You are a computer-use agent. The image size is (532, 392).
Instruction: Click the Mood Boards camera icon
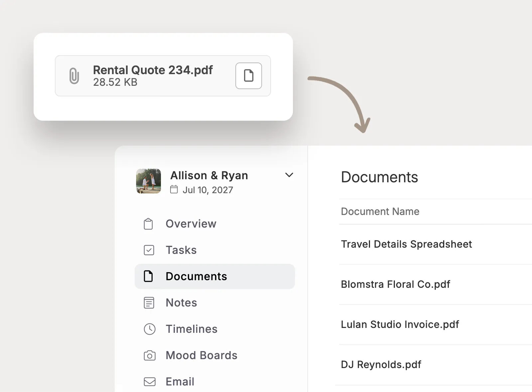click(150, 355)
